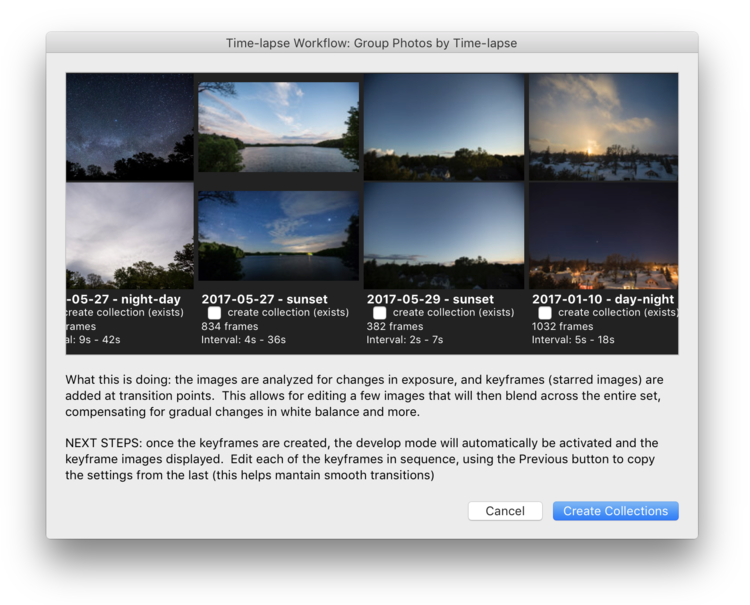Click the Time-lapse Workflow dialog title bar
Image resolution: width=750 pixels, height=605 pixels.
371,43
